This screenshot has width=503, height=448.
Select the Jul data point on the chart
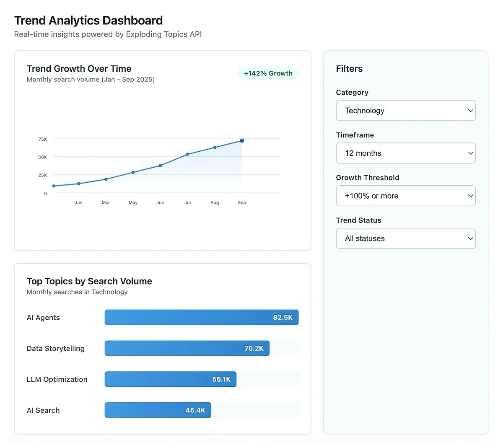pos(187,154)
